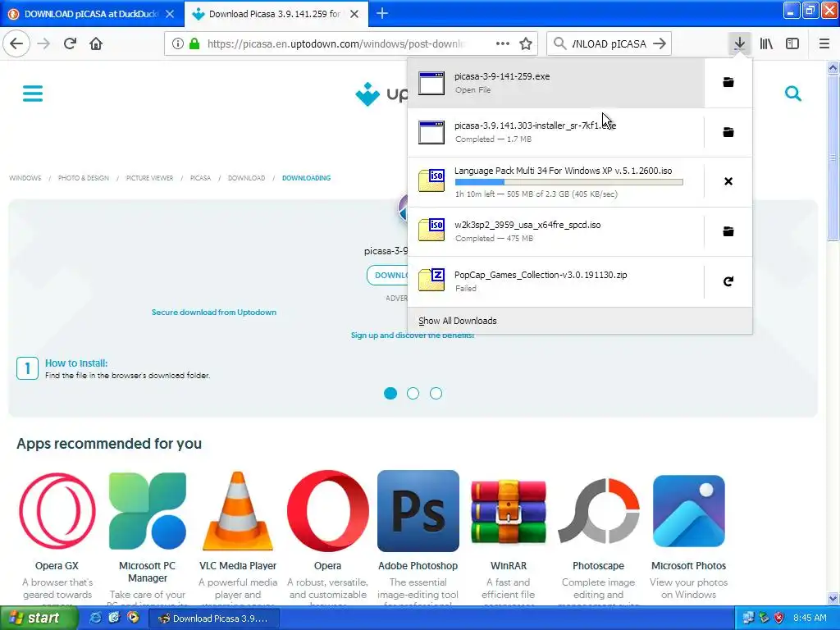840x630 pixels.
Task: Open the Library bookshelf icon
Action: tap(766, 43)
